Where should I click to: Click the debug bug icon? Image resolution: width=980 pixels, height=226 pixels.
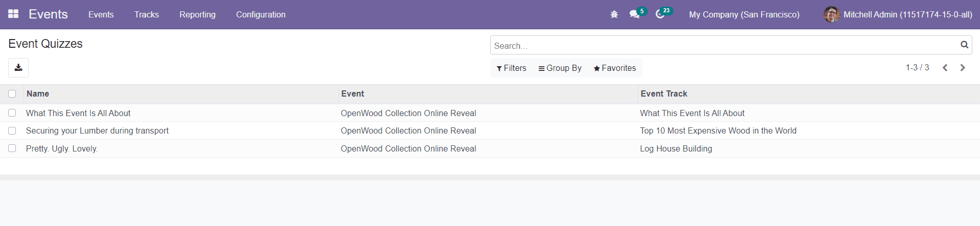tap(614, 14)
